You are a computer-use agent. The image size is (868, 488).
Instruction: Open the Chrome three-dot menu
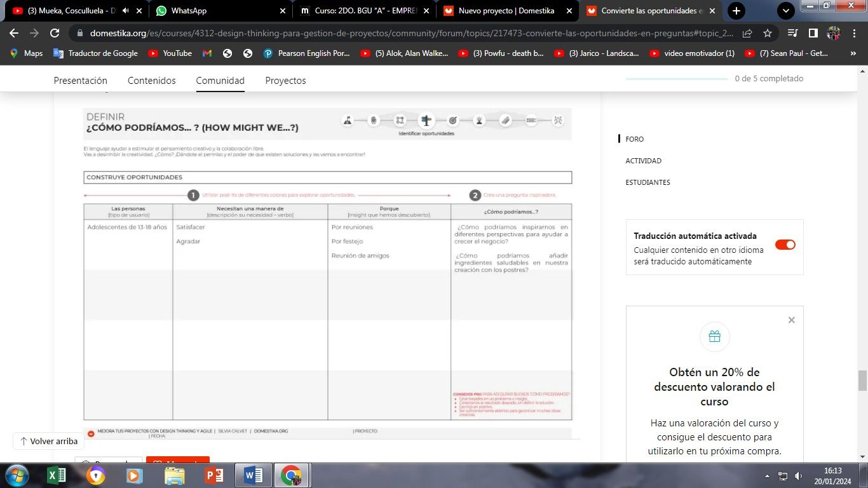[853, 33]
